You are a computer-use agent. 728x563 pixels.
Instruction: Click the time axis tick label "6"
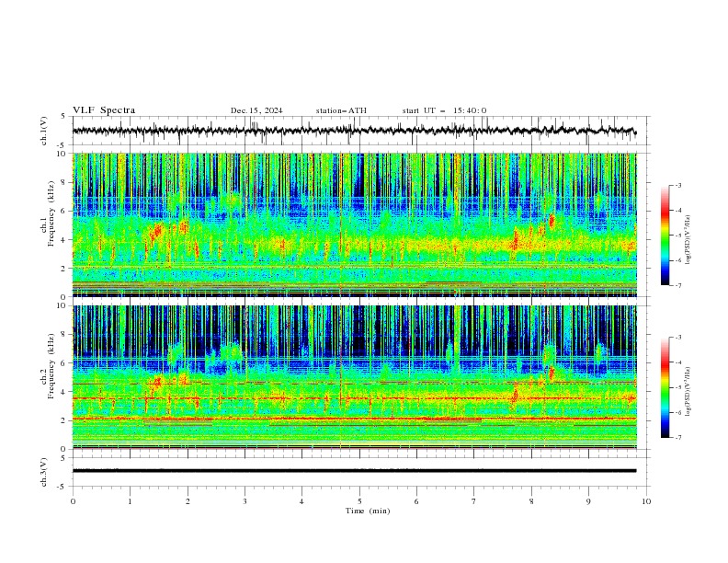[x=417, y=501]
